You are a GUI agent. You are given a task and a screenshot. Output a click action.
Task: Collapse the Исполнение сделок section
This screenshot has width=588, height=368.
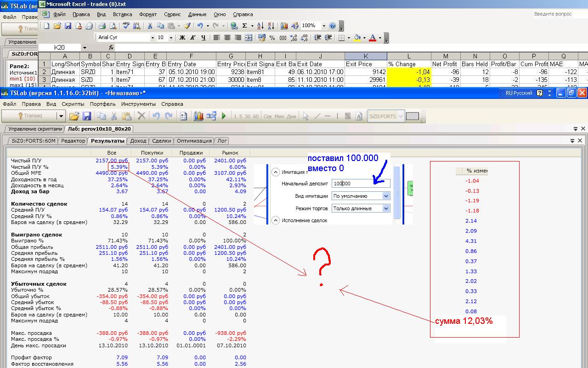point(276,220)
